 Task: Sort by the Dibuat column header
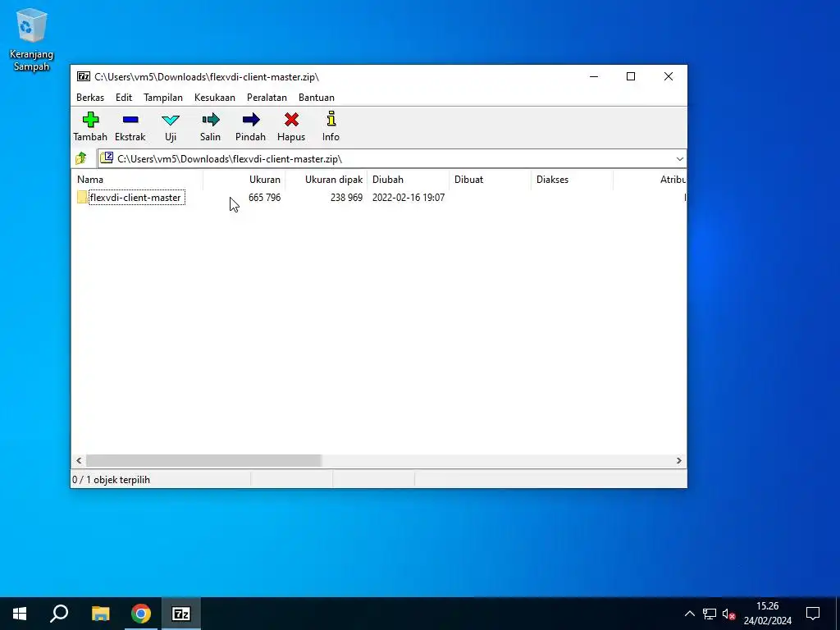pos(491,180)
